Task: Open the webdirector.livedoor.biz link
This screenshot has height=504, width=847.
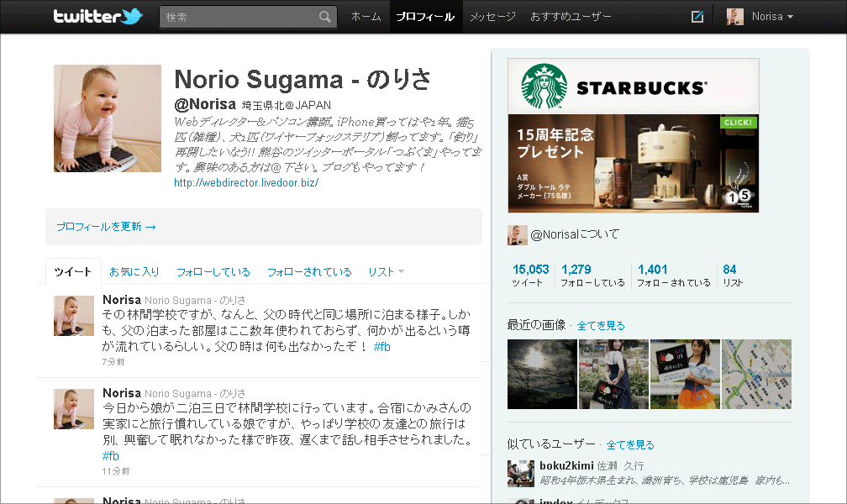Action: 246,182
